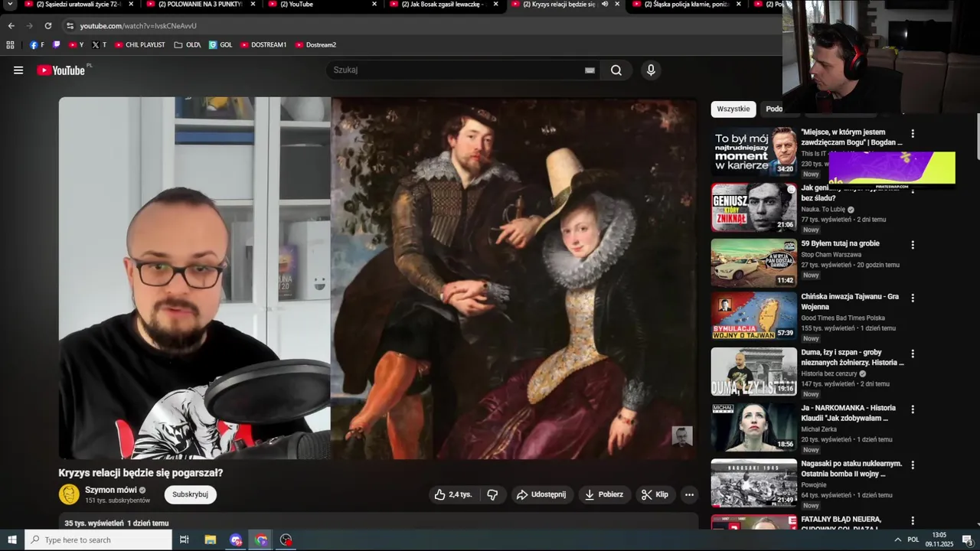This screenshot has width=980, height=551.
Task: Dislike the video with thumbs down
Action: [x=492, y=494]
